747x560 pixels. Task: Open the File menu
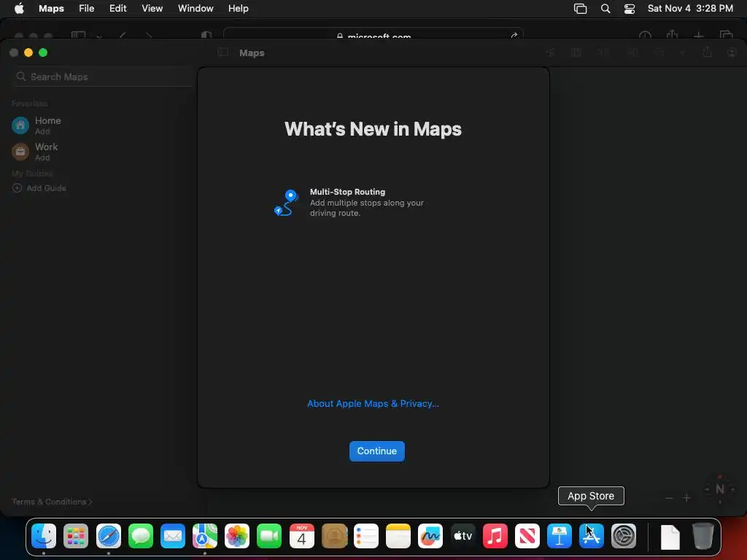(x=86, y=8)
